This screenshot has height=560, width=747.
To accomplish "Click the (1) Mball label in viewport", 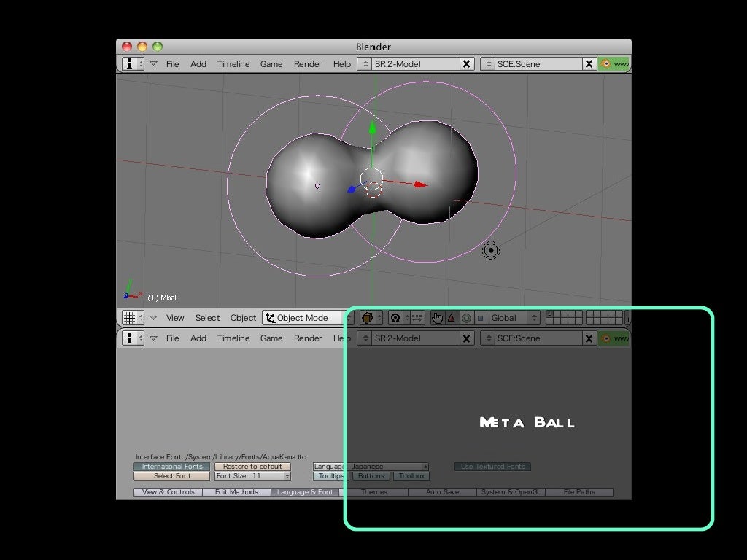I will tap(163, 297).
